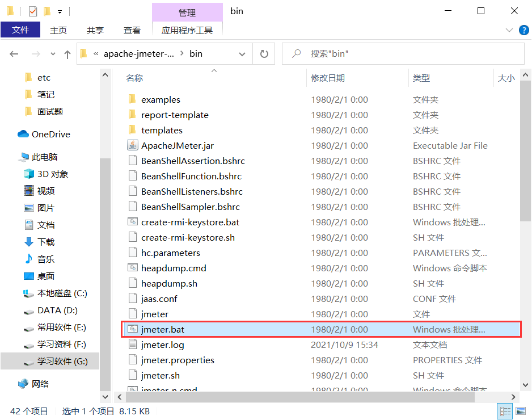Click the chevron between apache-jmeter and bin
This screenshot has width=532, height=420.
(x=182, y=53)
